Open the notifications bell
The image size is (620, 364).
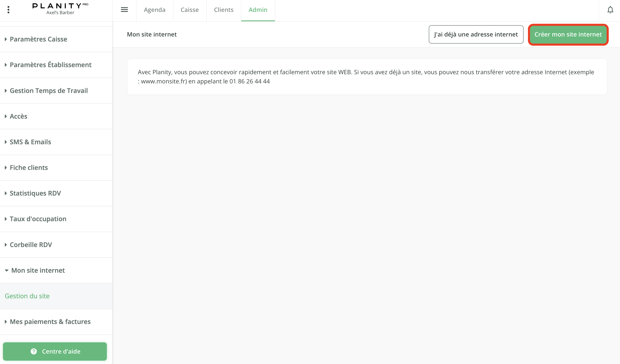pyautogui.click(x=610, y=10)
